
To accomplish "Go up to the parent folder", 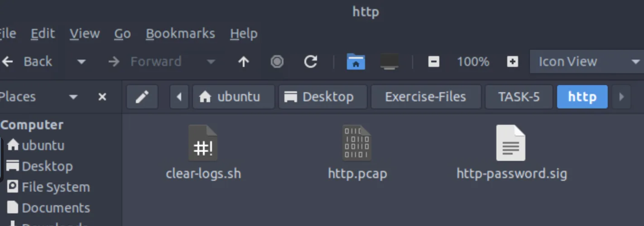I will click(x=244, y=62).
